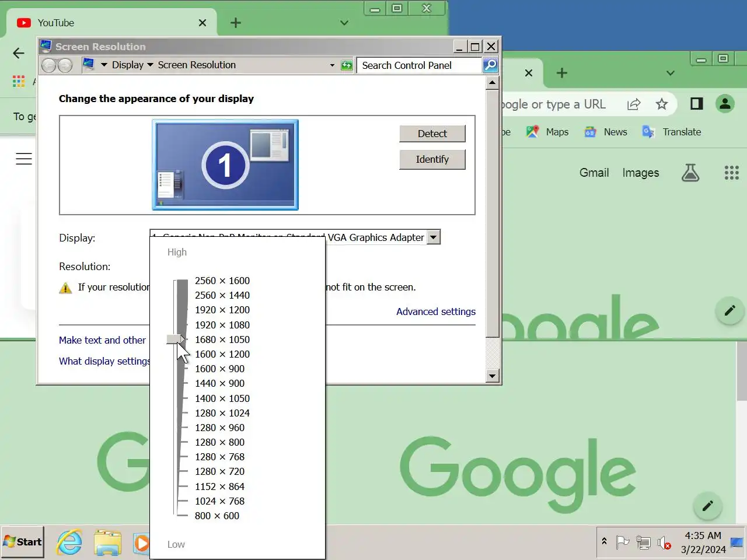Choose 1600 × 900 resolution
This screenshot has width=747, height=560.
pos(219,369)
